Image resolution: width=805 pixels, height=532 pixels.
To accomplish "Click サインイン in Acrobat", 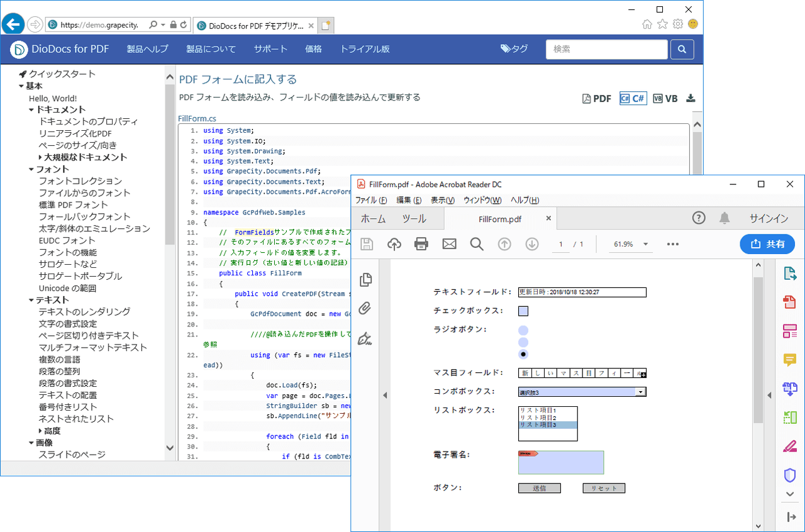I will tap(769, 218).
